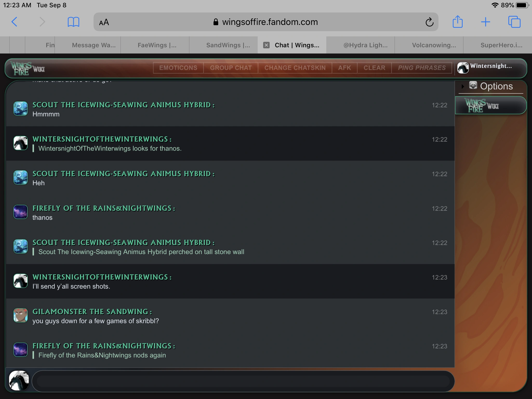Focus the chat message input field
Screen dimensions: 532x399
click(243, 381)
